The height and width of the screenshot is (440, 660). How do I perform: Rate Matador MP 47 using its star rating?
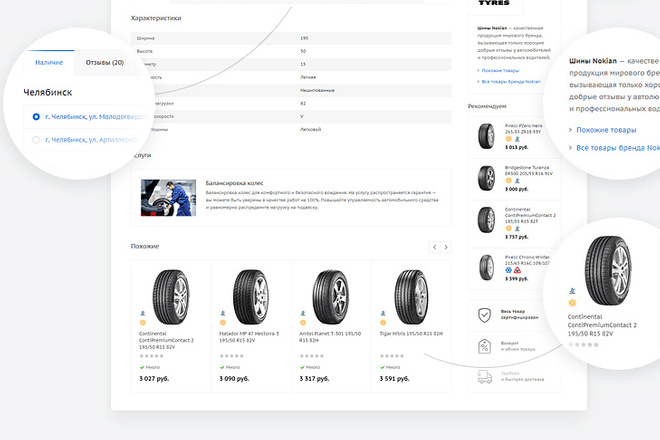point(232,356)
